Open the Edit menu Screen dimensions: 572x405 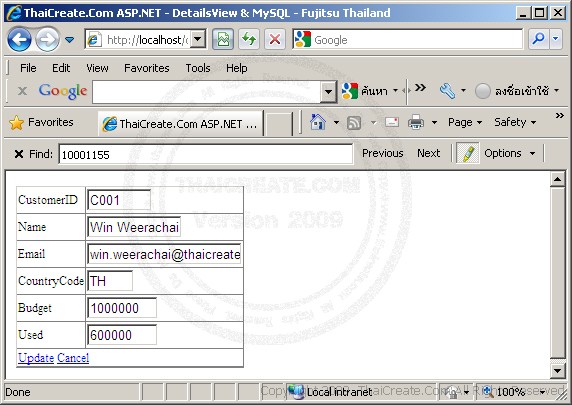point(61,68)
